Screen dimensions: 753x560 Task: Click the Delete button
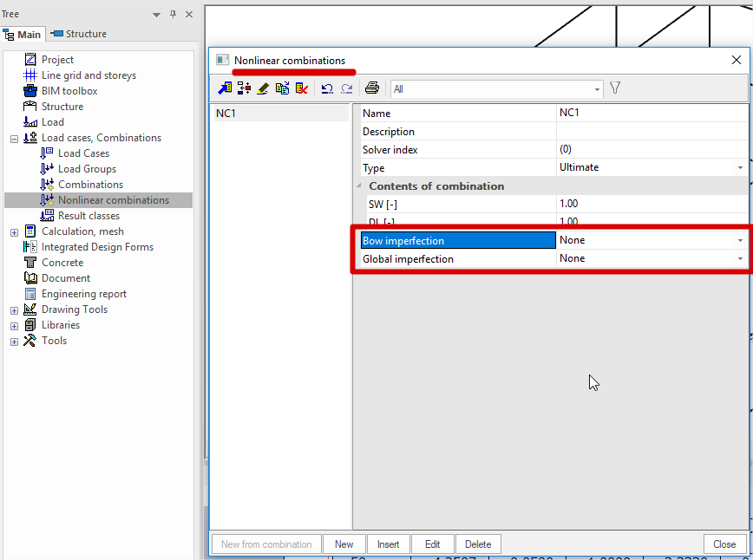(x=478, y=544)
